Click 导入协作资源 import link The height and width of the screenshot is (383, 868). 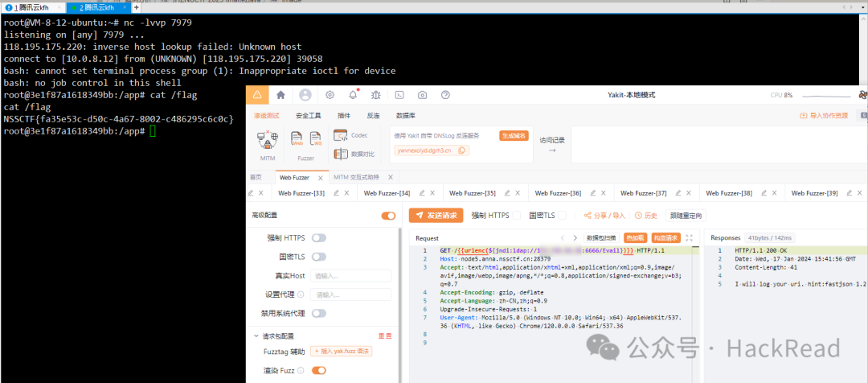click(824, 116)
